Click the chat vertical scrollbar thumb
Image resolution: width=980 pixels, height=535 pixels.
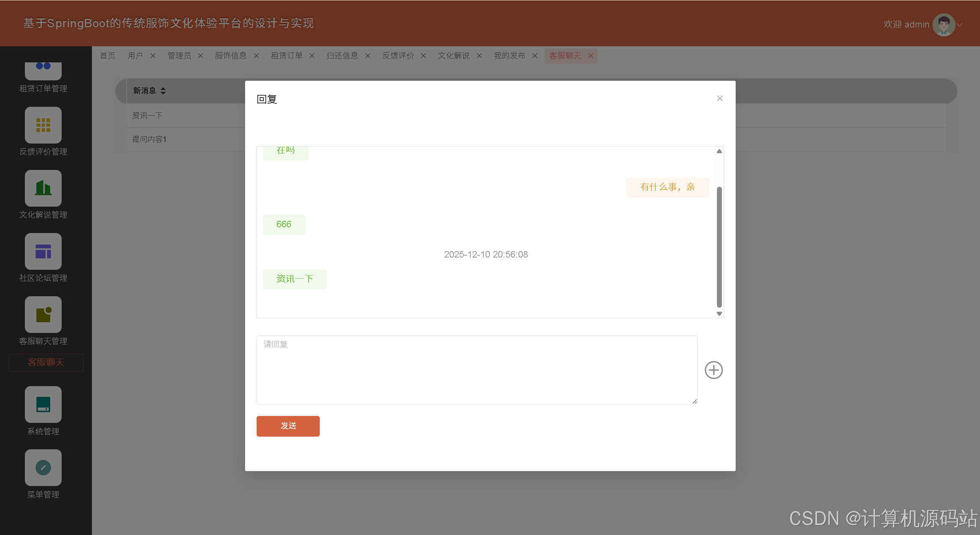click(x=719, y=247)
